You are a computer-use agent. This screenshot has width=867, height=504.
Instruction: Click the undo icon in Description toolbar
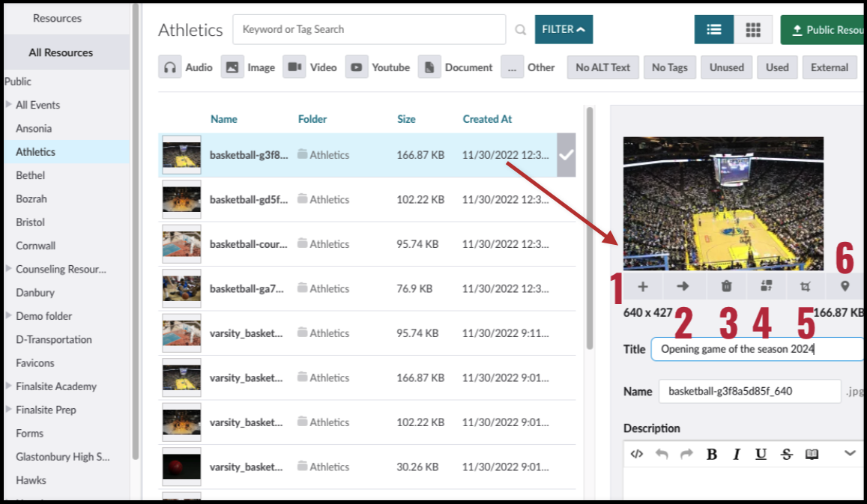coord(662,454)
